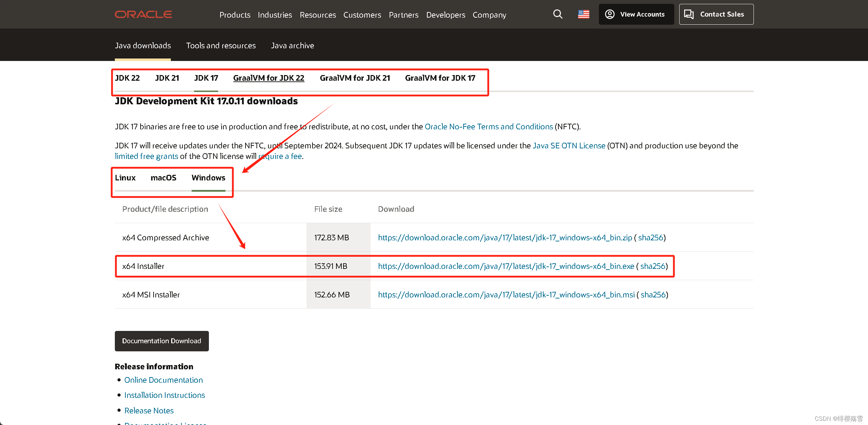The height and width of the screenshot is (425, 868).
Task: Open GraalVM for JDK 17 tab
Action: (x=440, y=78)
